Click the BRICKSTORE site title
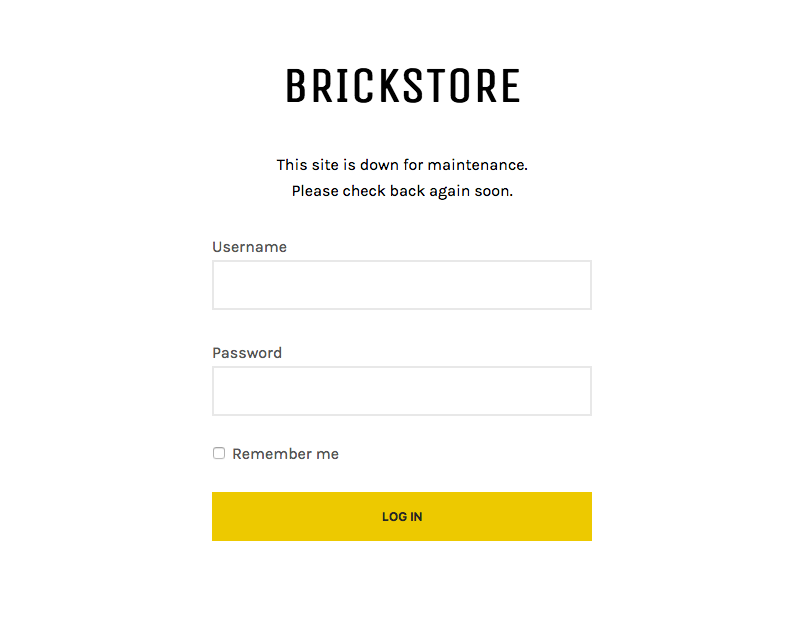 [402, 87]
